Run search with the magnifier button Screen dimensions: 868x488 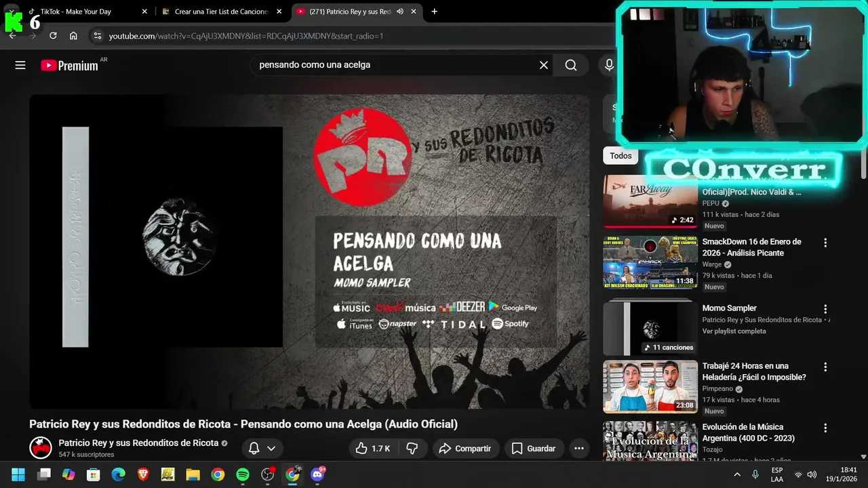pyautogui.click(x=571, y=65)
